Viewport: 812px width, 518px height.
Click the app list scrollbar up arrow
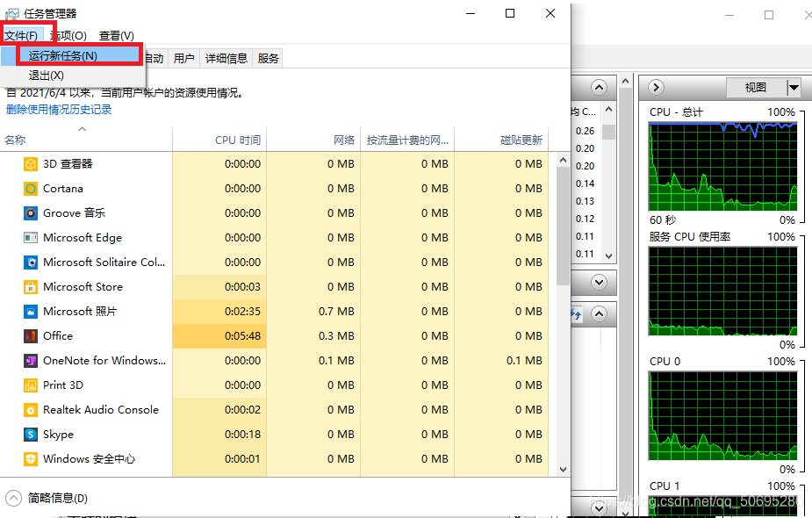pyautogui.click(x=564, y=160)
